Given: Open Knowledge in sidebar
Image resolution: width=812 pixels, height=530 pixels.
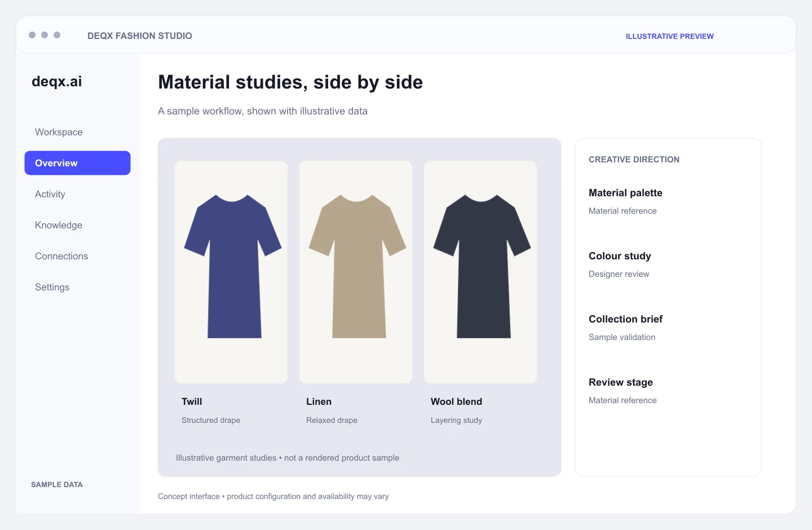Looking at the screenshot, I should [x=59, y=225].
